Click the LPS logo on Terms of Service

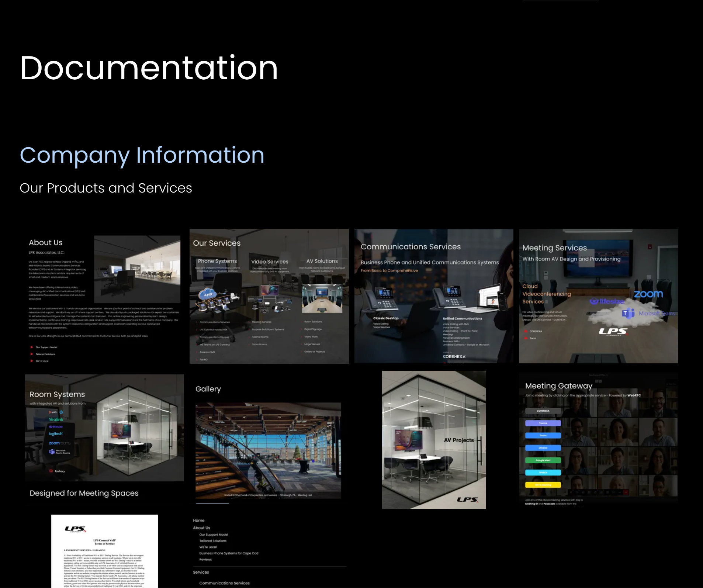point(75,529)
